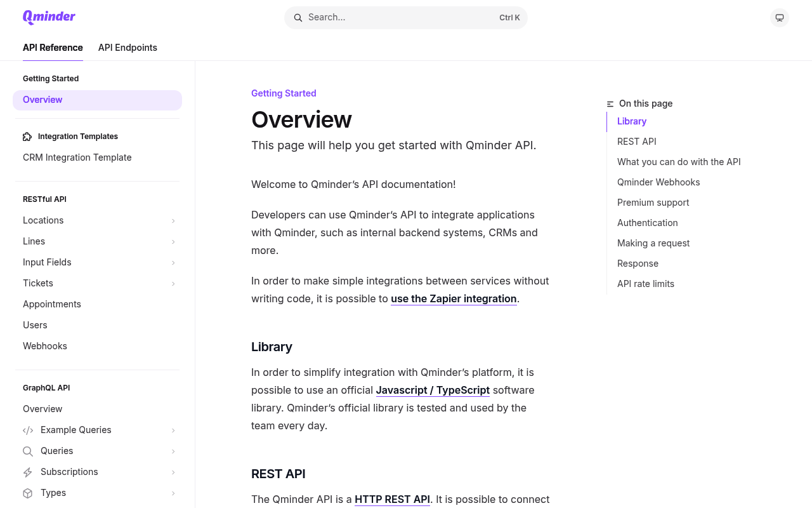812x508 pixels.
Task: Click the GraphQL API sidebar heading
Action: (x=46, y=388)
